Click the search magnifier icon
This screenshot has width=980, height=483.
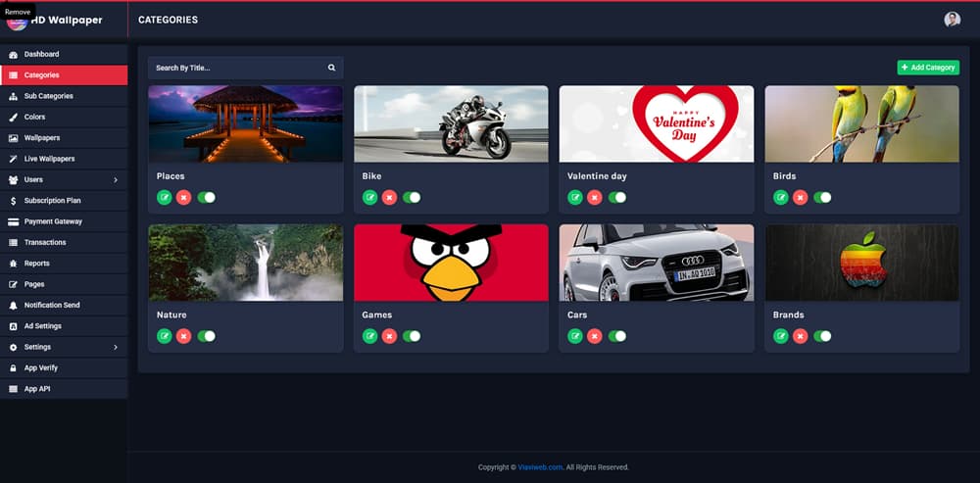click(332, 68)
